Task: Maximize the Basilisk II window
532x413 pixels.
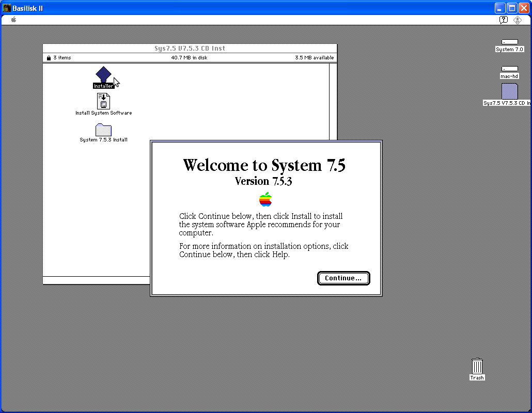Action: [x=512, y=8]
